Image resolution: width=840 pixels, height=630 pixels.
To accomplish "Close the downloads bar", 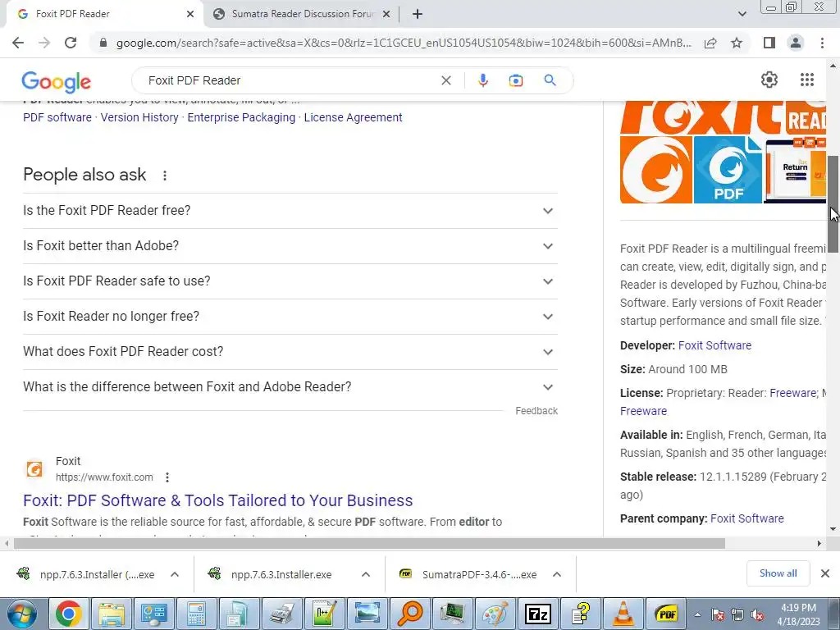I will coord(825,573).
